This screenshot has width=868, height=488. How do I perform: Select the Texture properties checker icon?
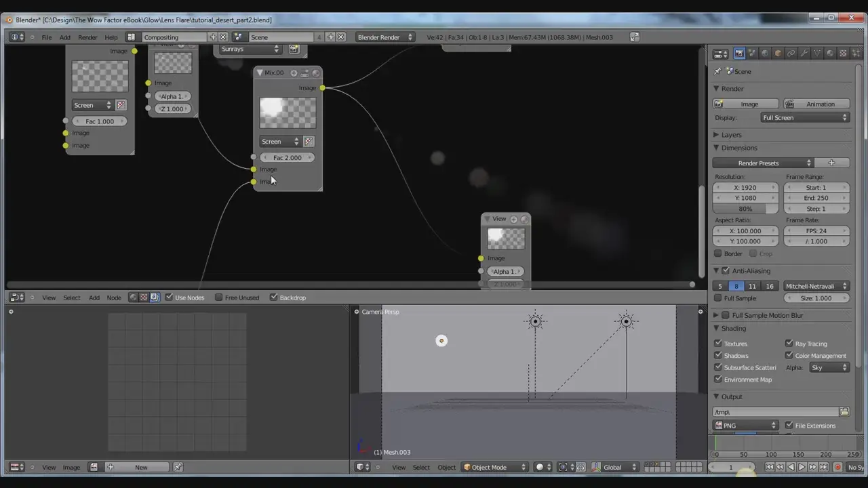click(x=843, y=54)
